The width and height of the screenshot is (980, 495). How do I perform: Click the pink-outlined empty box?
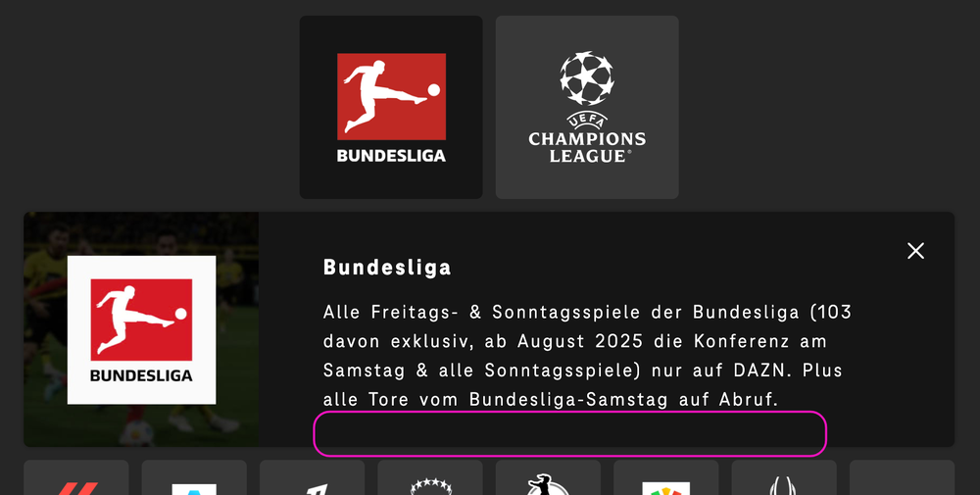pos(570,433)
